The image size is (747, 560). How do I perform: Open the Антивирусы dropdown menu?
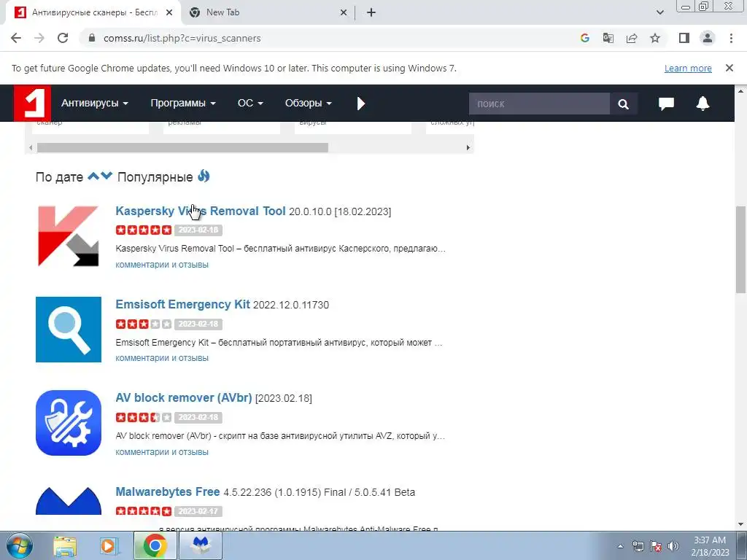(94, 104)
